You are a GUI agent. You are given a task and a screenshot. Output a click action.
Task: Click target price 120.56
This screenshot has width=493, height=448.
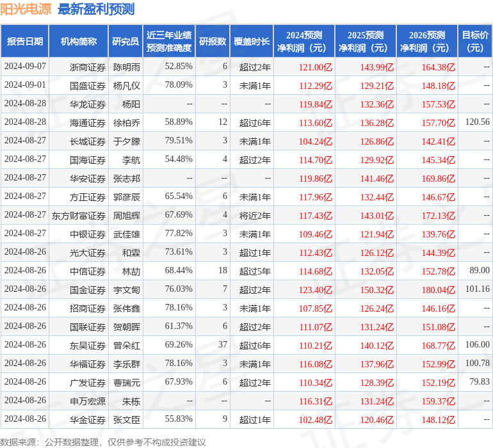point(477,122)
